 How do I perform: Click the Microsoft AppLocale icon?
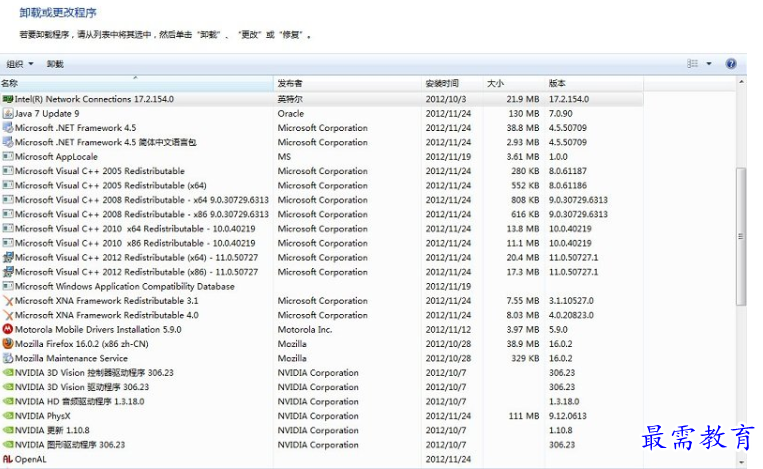8,157
